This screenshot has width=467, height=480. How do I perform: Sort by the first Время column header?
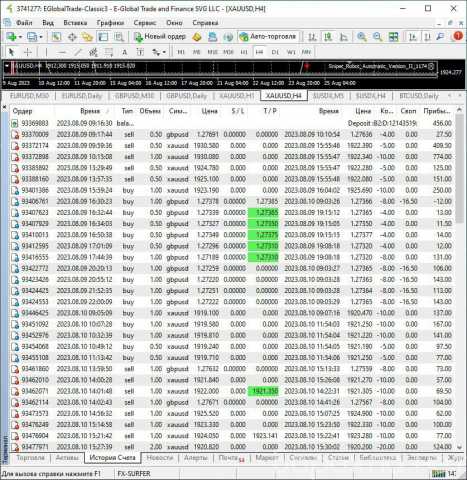90,111
